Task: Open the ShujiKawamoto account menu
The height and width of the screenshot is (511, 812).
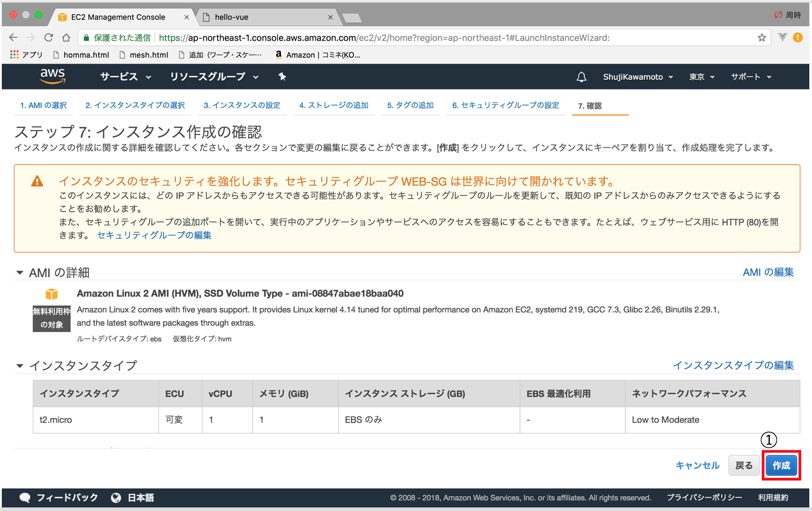Action: [x=638, y=77]
